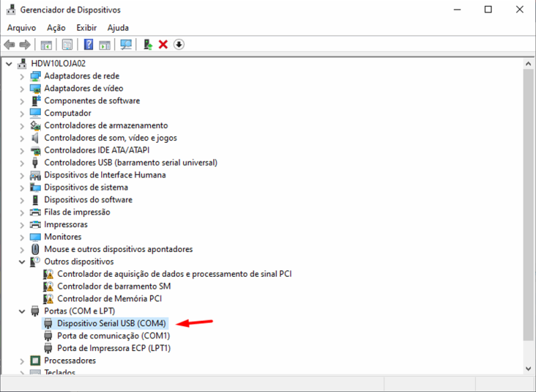Update driver with the green arrow icon
The image size is (536, 392).
click(148, 44)
